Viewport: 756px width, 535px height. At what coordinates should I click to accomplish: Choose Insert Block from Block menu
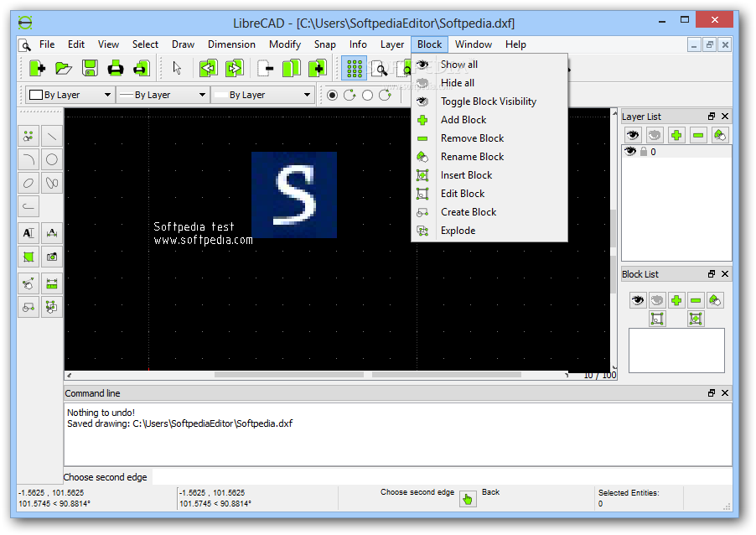tap(489, 175)
